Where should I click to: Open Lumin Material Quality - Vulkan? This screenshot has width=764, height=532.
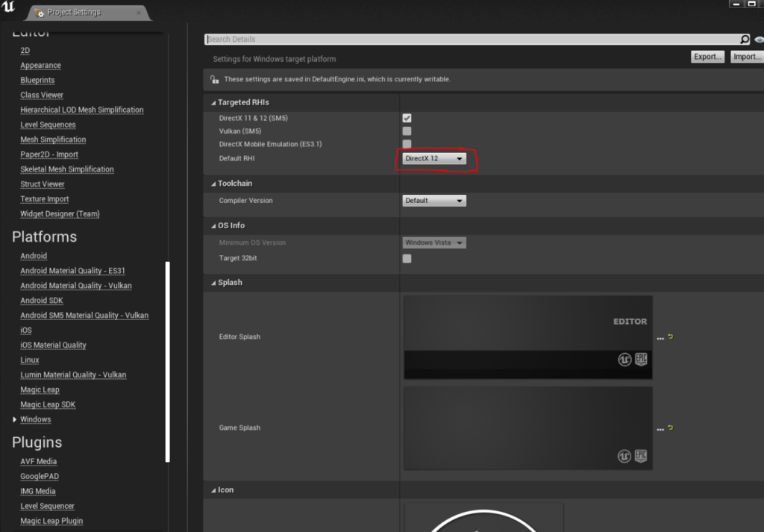(x=73, y=375)
